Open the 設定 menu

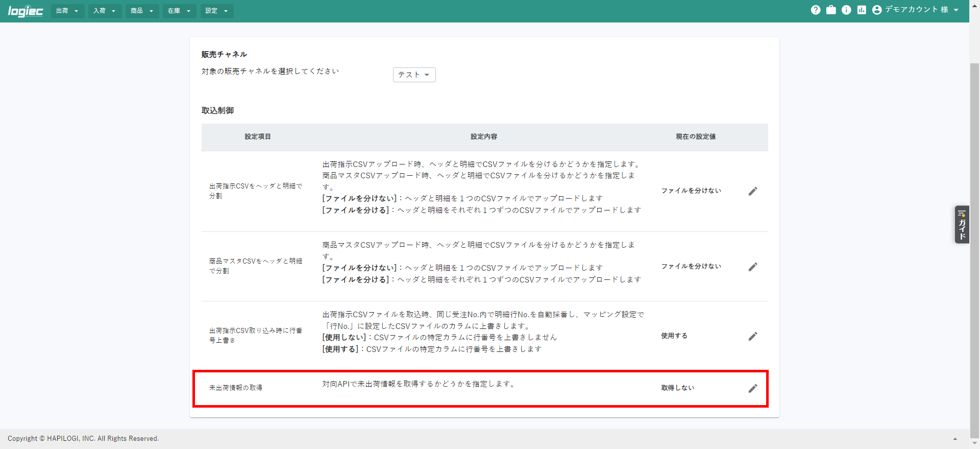[x=216, y=11]
